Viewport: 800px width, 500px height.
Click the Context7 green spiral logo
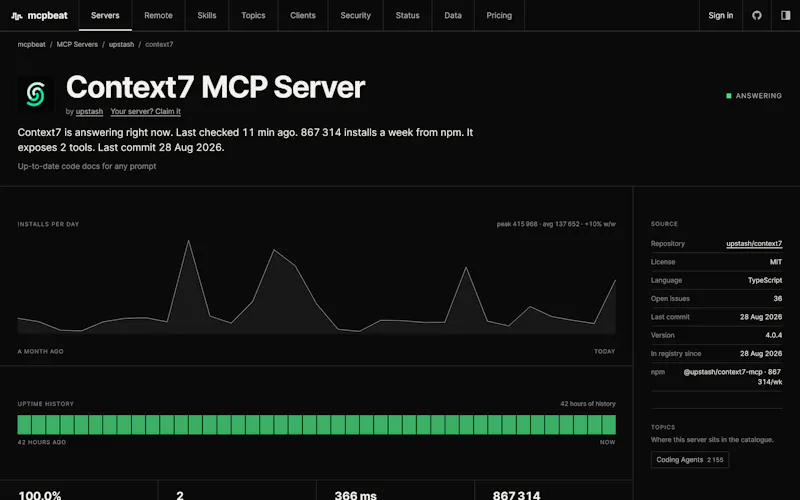(36, 94)
